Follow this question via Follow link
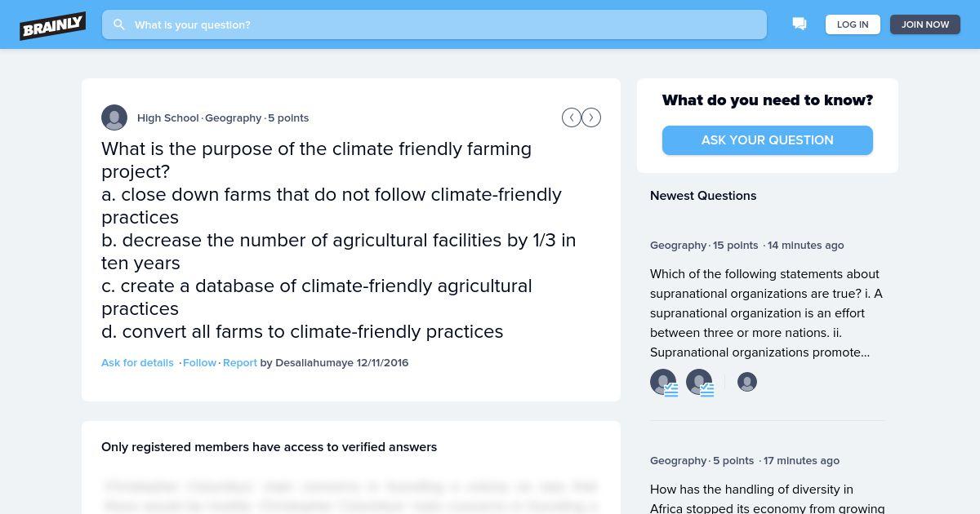The image size is (980, 514). pyautogui.click(x=199, y=363)
